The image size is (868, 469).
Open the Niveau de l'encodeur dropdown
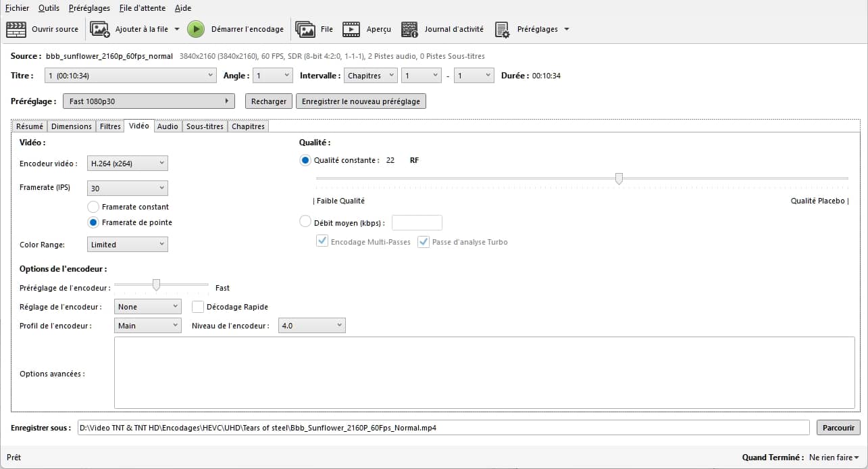[x=312, y=326]
